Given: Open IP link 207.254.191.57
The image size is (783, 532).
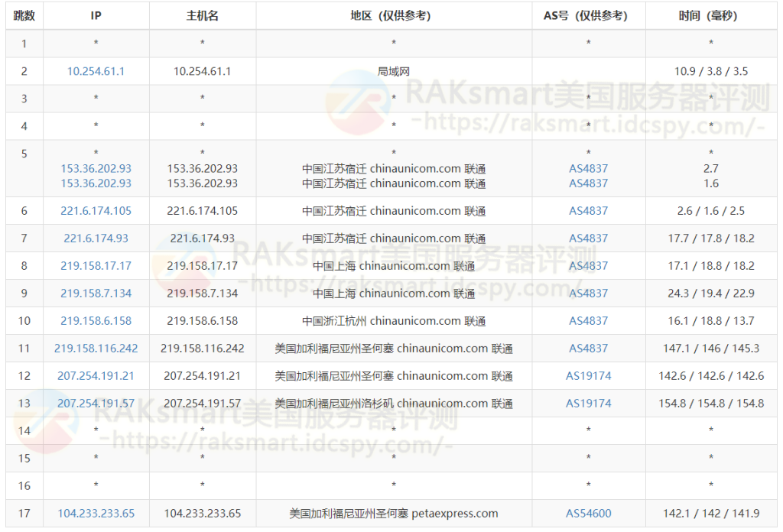Looking at the screenshot, I should click(96, 404).
